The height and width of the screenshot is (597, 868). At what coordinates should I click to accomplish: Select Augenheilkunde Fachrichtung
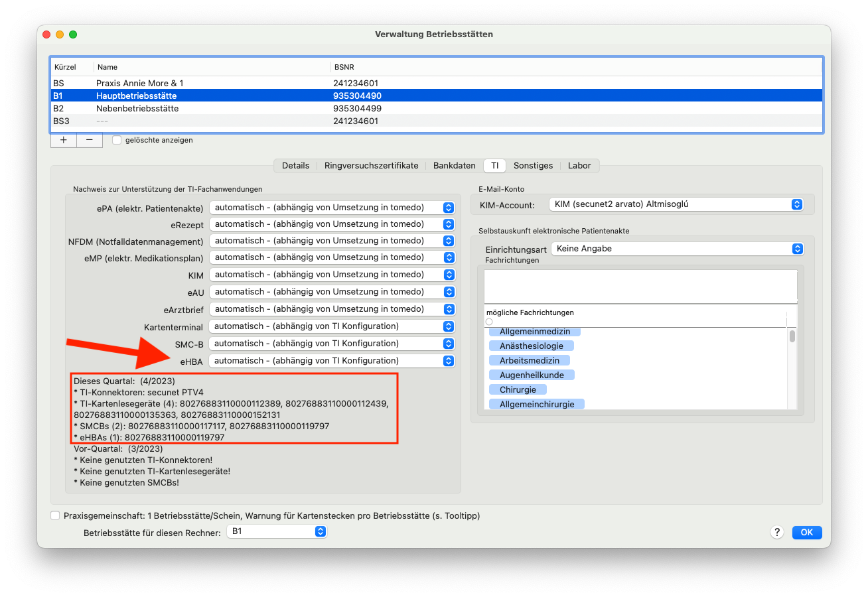pos(532,375)
